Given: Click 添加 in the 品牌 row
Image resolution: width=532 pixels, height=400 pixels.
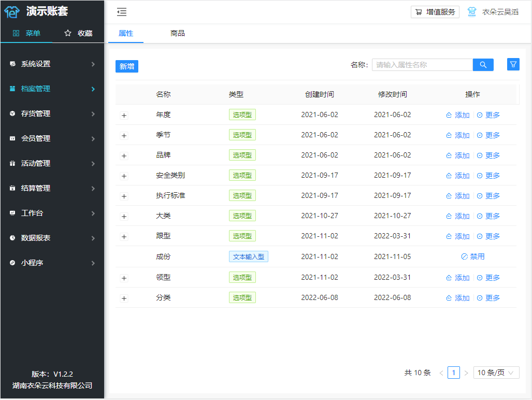Looking at the screenshot, I should click(x=458, y=155).
